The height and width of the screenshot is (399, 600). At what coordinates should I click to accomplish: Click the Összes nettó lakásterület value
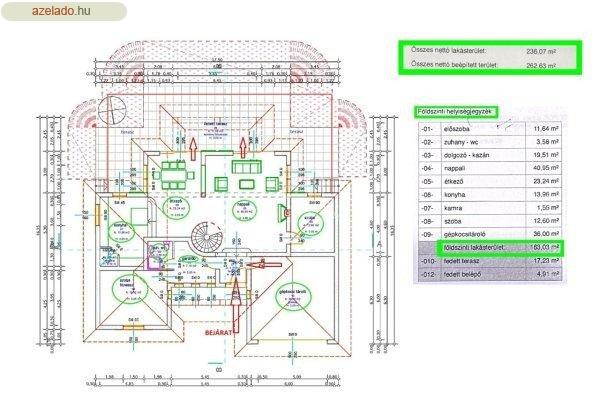tap(541, 51)
